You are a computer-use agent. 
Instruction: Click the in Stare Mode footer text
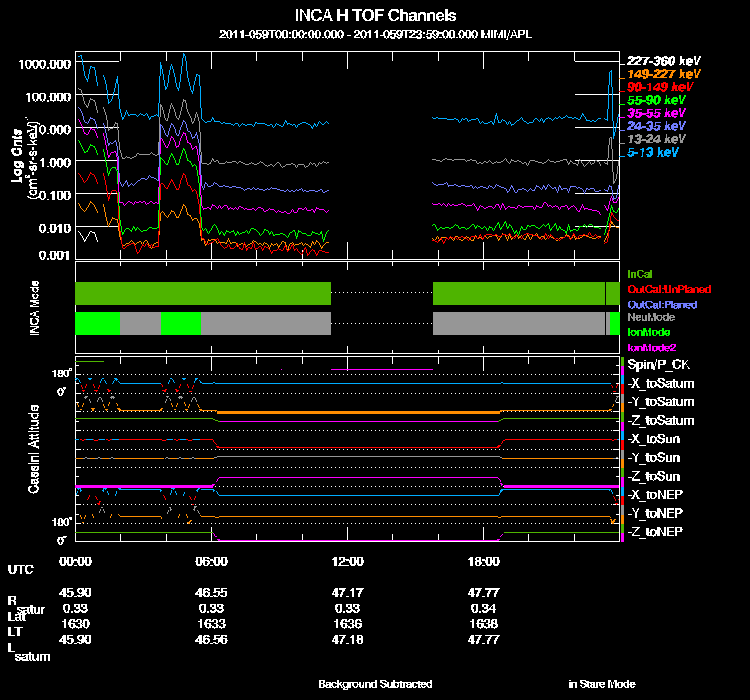click(601, 684)
